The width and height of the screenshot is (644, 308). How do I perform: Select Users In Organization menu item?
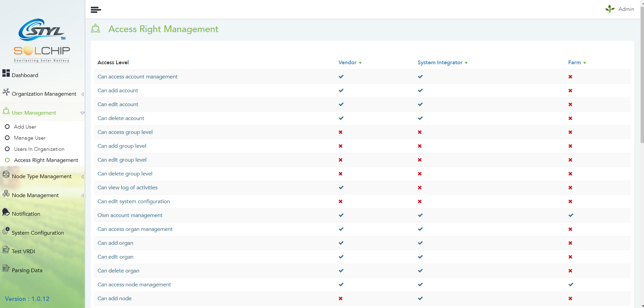(x=39, y=149)
